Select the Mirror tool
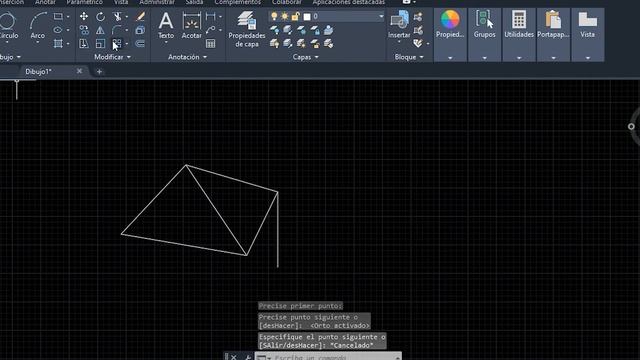 pos(100,30)
